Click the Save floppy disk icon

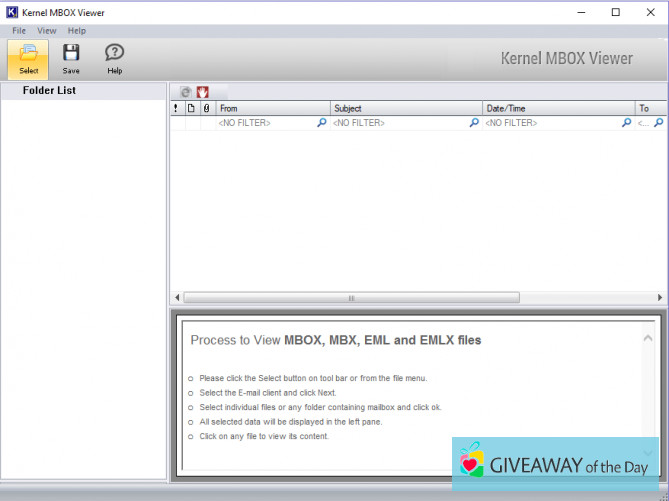[71, 59]
